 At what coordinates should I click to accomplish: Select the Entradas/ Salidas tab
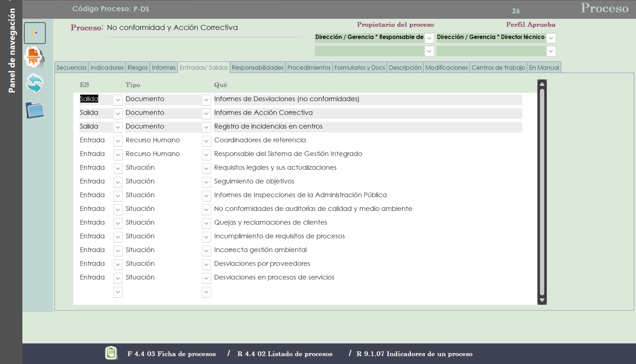[x=204, y=68]
